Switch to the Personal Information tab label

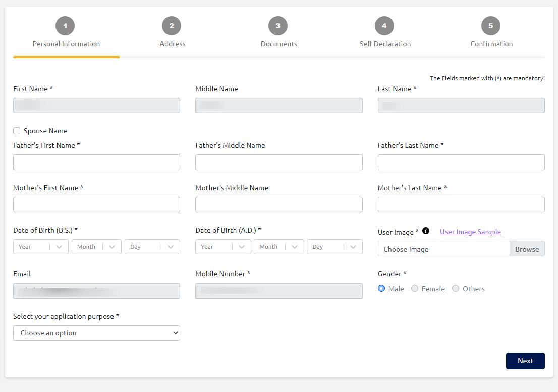click(66, 44)
